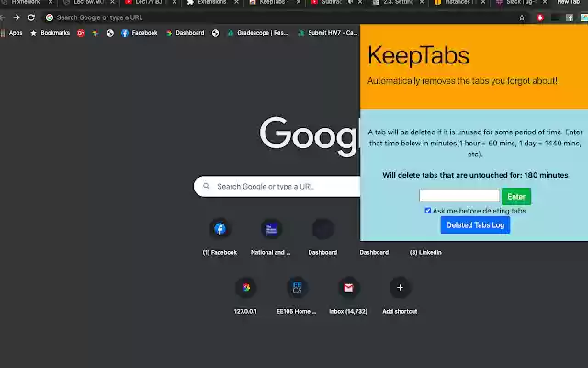The height and width of the screenshot is (368, 588).
Task: Open the Apps bookmarks shortcut
Action: (x=12, y=33)
